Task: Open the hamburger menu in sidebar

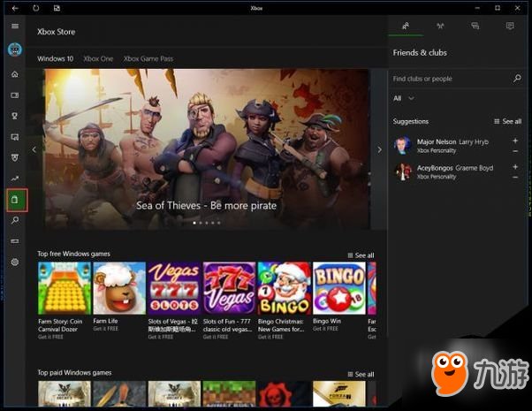Action: pyautogui.click(x=15, y=27)
